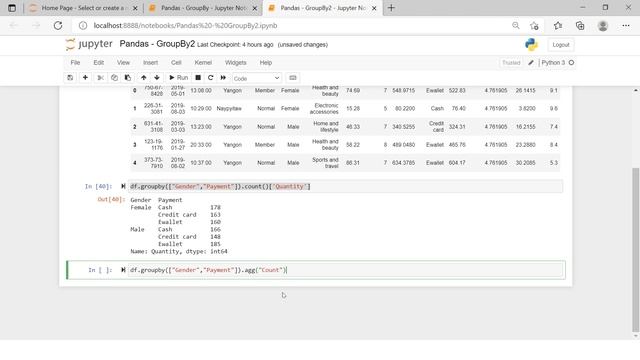
Task: Restart the kernel icon
Action: click(x=211, y=78)
